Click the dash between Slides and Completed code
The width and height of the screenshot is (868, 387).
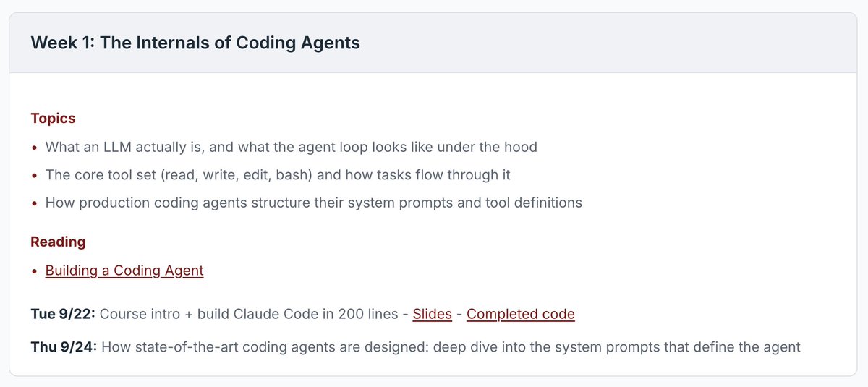[459, 315]
